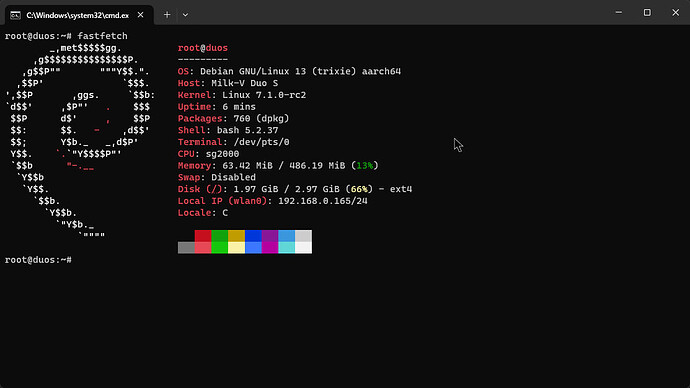Click the dark blue color block, top row
Viewport: 690px width, 388px height.
[x=253, y=236]
